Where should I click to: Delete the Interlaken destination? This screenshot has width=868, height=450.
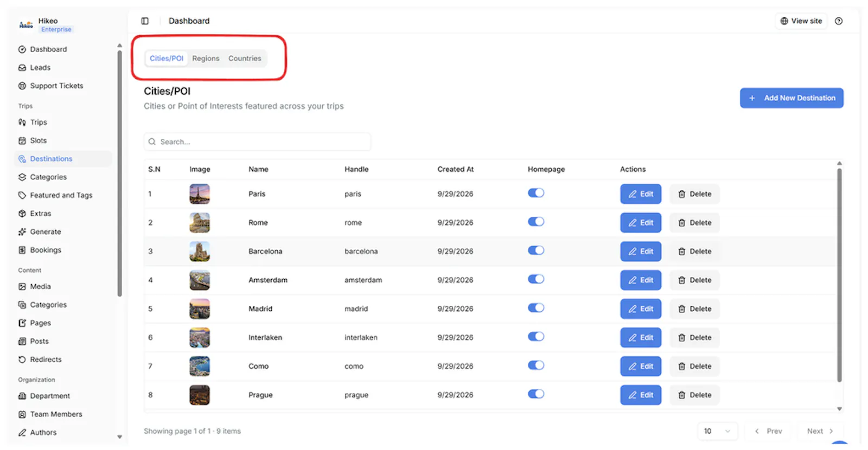coord(694,338)
